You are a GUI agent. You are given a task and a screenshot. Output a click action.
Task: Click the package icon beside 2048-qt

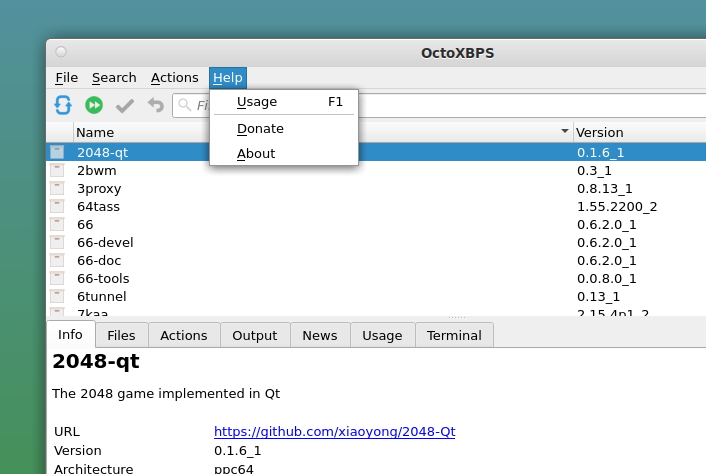click(x=57, y=152)
